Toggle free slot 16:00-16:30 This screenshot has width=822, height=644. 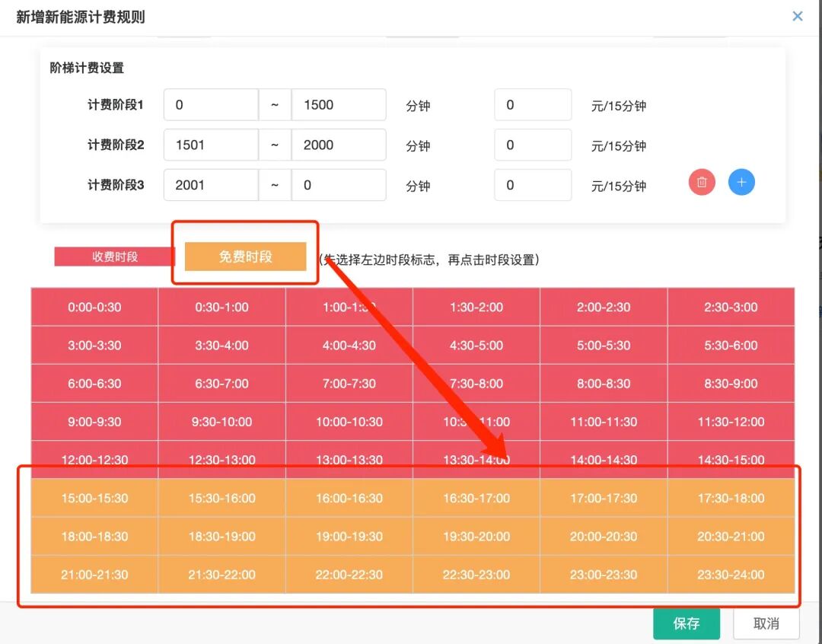349,498
